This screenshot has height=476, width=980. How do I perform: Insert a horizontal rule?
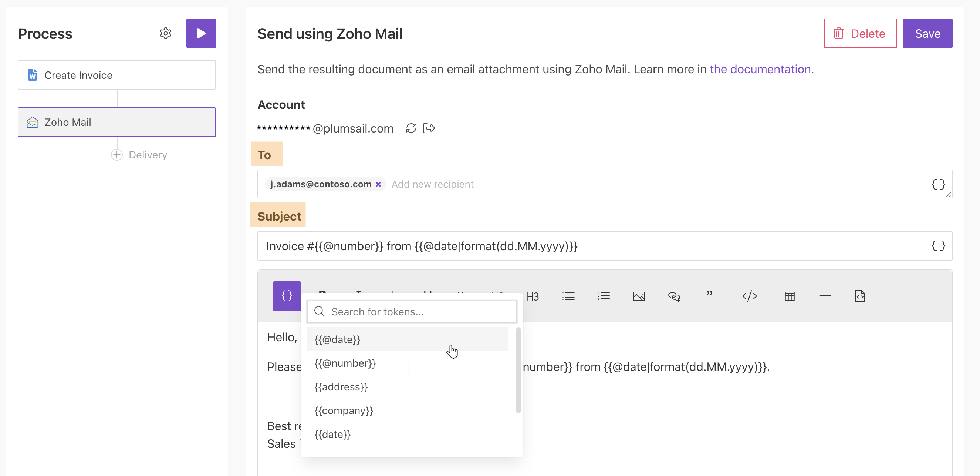click(825, 296)
